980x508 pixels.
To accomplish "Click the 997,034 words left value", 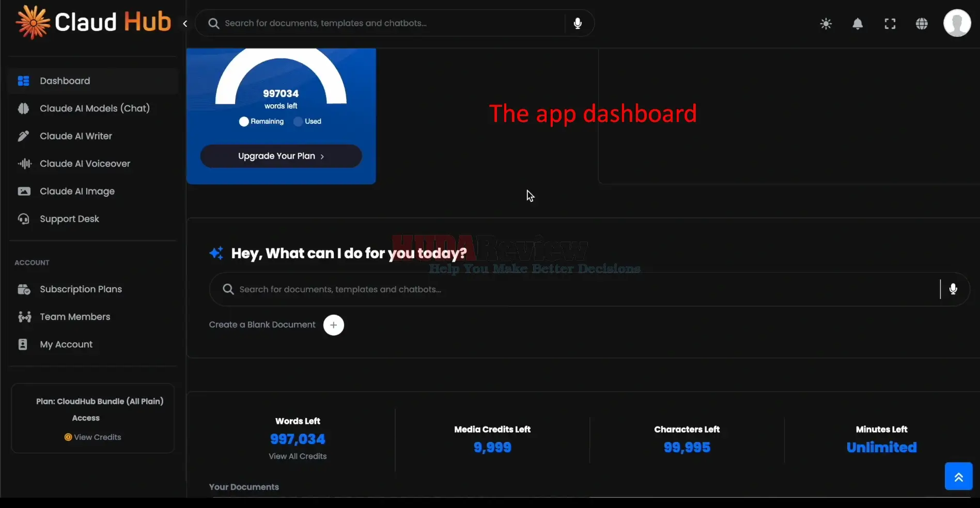I will [x=298, y=439].
